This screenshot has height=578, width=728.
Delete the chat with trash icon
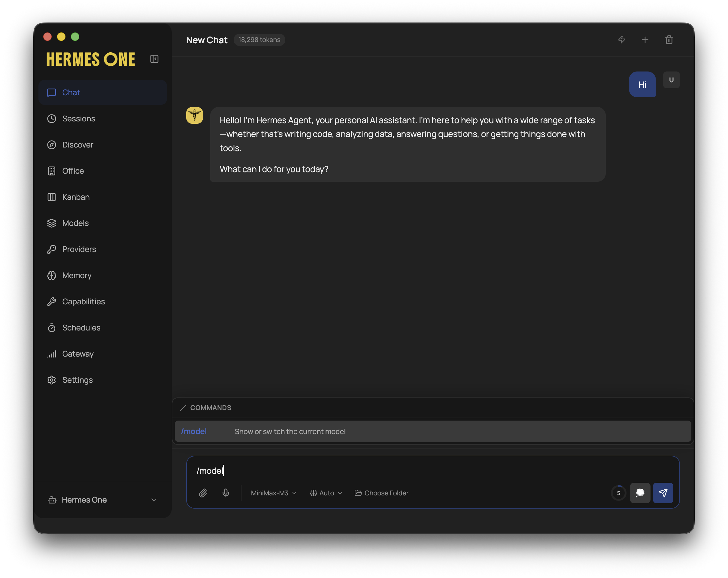pyautogui.click(x=669, y=40)
